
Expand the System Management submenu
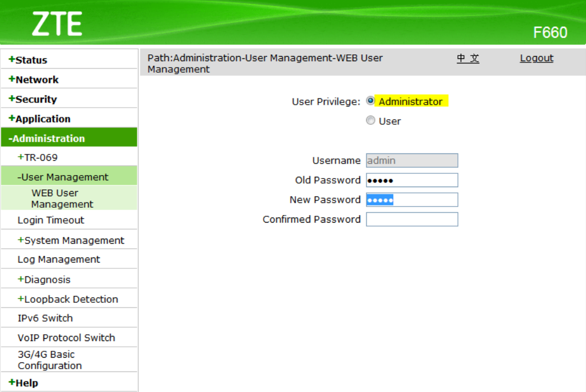[x=74, y=240]
